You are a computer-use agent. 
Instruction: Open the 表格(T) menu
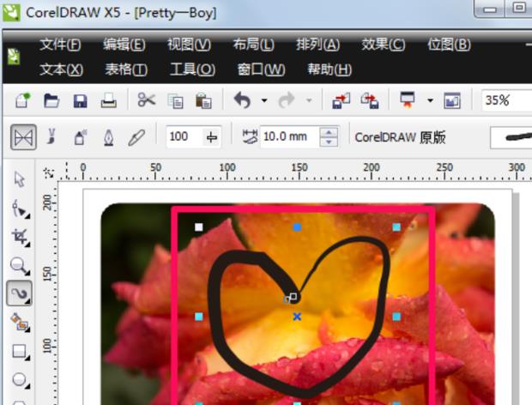(x=126, y=70)
